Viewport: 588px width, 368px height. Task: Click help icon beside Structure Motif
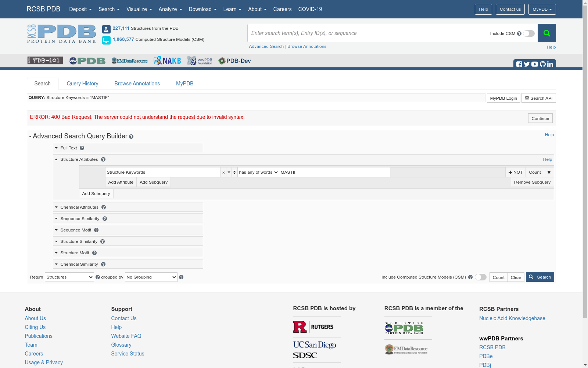(94, 253)
